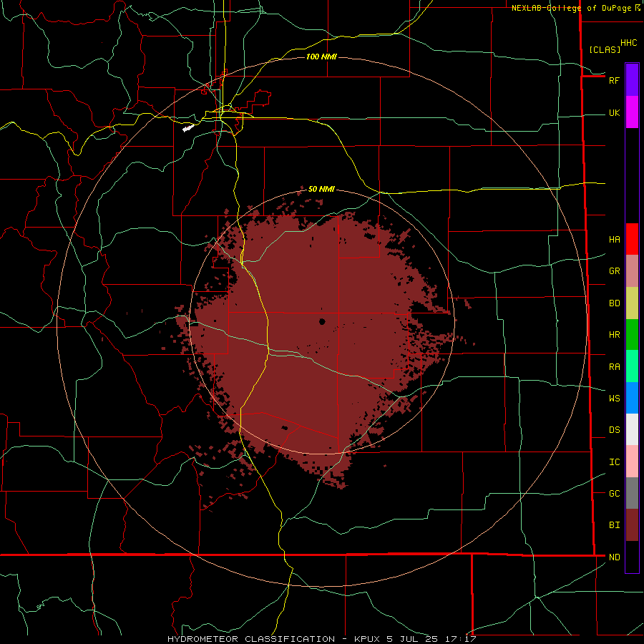
Task: Select the light pink IC legend swatch
Action: (632, 462)
